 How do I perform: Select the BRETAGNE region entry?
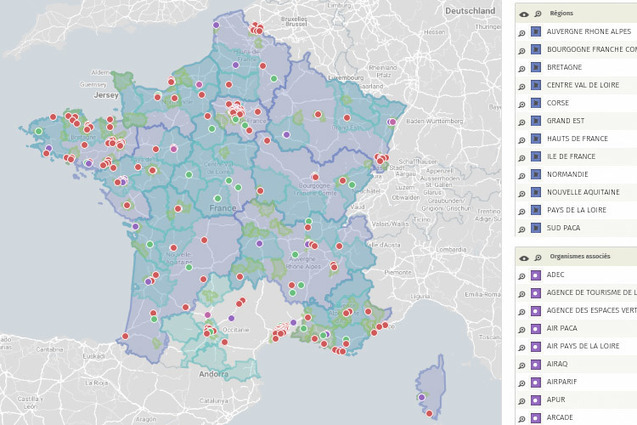pos(564,67)
